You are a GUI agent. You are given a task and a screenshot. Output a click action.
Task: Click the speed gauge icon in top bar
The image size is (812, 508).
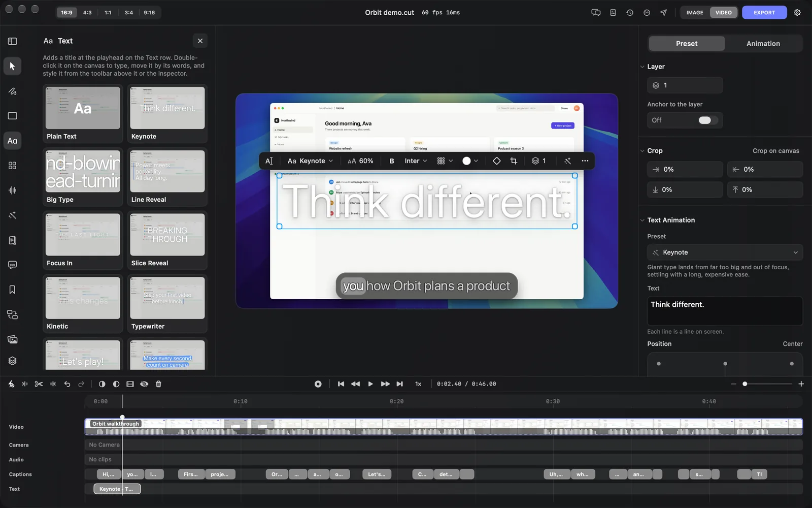coord(647,13)
